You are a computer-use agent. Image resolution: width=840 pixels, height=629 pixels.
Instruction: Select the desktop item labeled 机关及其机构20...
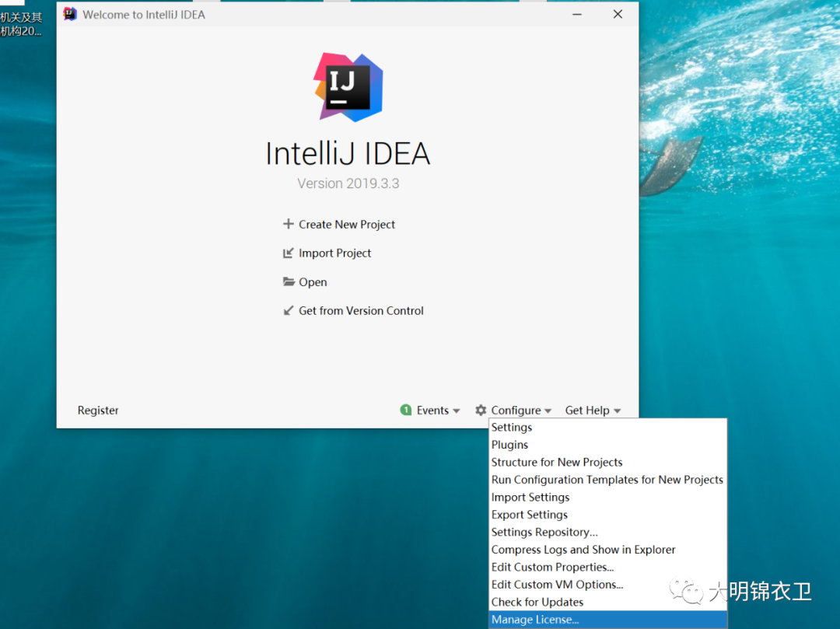[x=21, y=24]
